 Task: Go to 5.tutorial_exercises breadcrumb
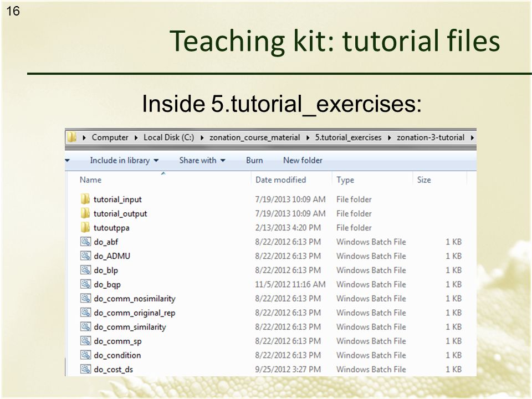click(x=348, y=137)
